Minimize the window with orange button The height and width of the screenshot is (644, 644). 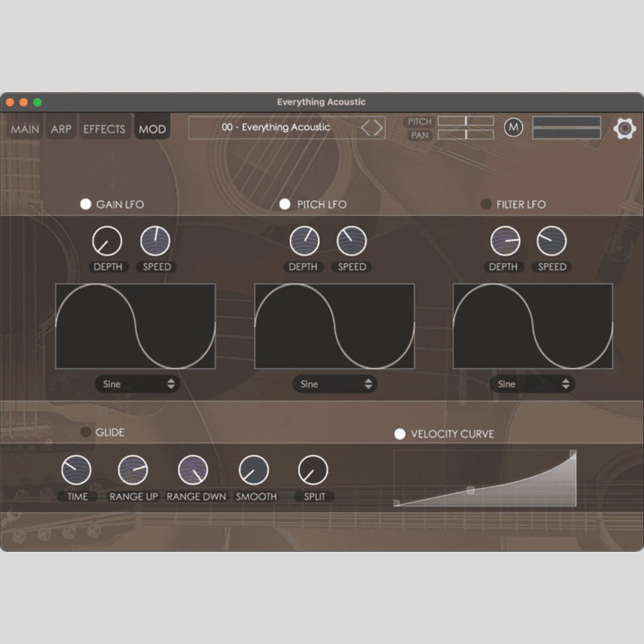(24, 102)
